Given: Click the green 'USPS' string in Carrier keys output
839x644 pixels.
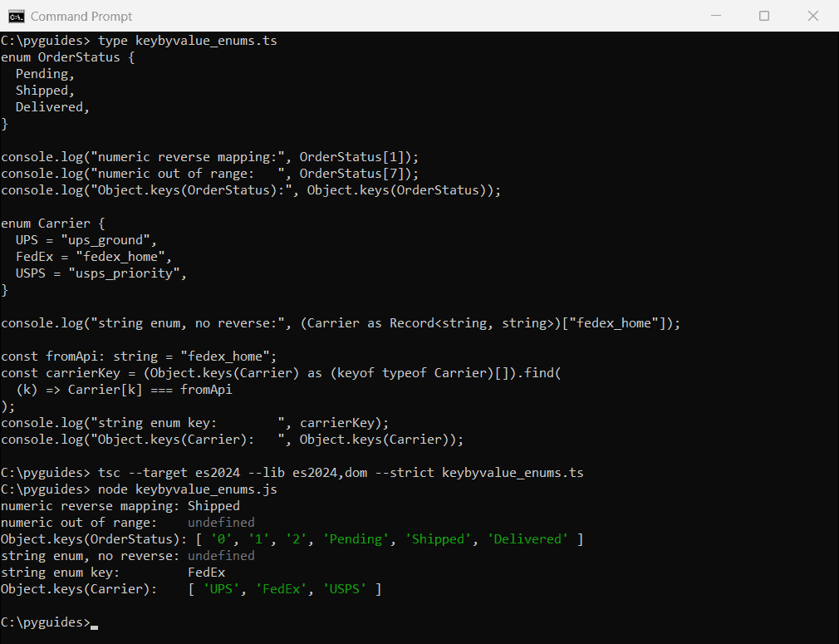Looking at the screenshot, I should click(x=345, y=589).
